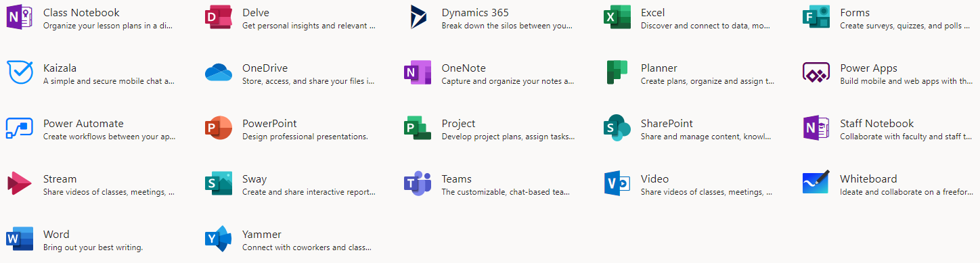Viewport: 980px width, 263px height.
Task: Click the Word title link
Action: (56, 234)
